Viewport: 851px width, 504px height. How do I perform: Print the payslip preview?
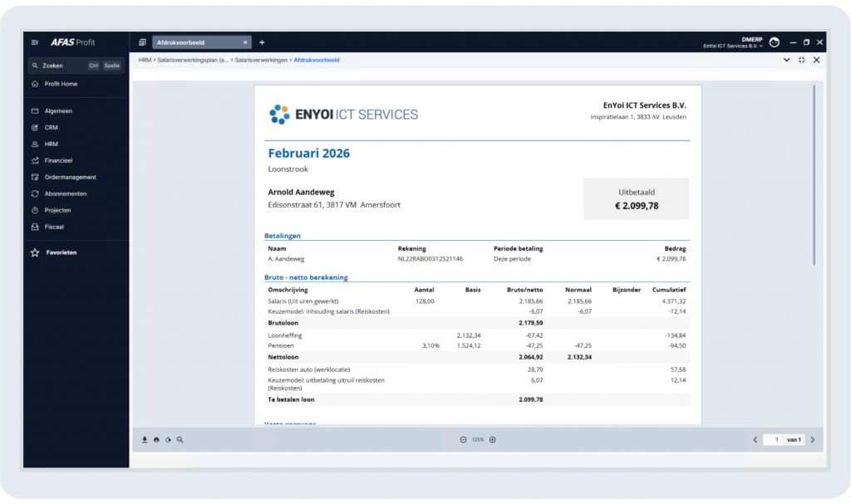156,440
